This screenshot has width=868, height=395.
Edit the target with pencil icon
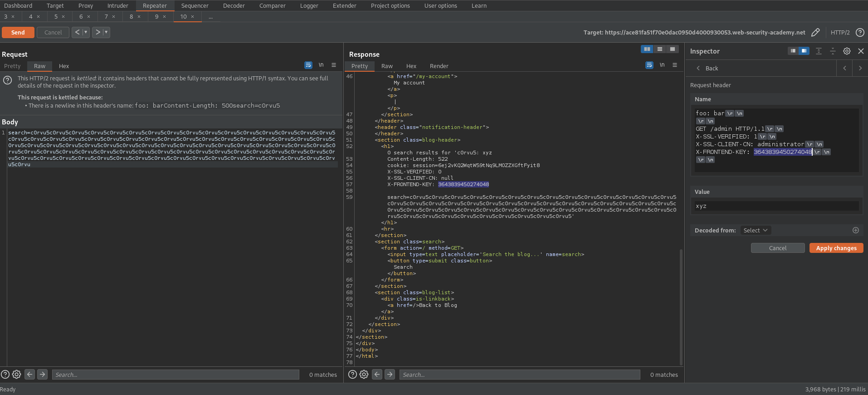(x=815, y=32)
